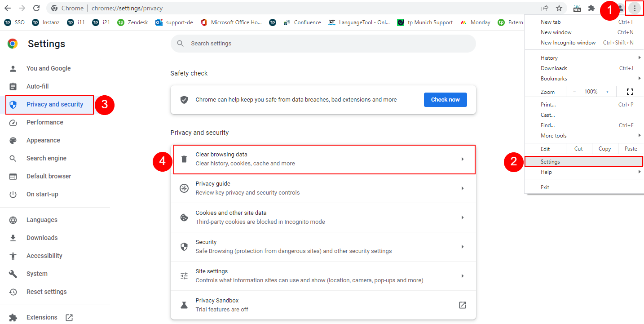Decrease zoom with the minus button

pyautogui.click(x=574, y=92)
